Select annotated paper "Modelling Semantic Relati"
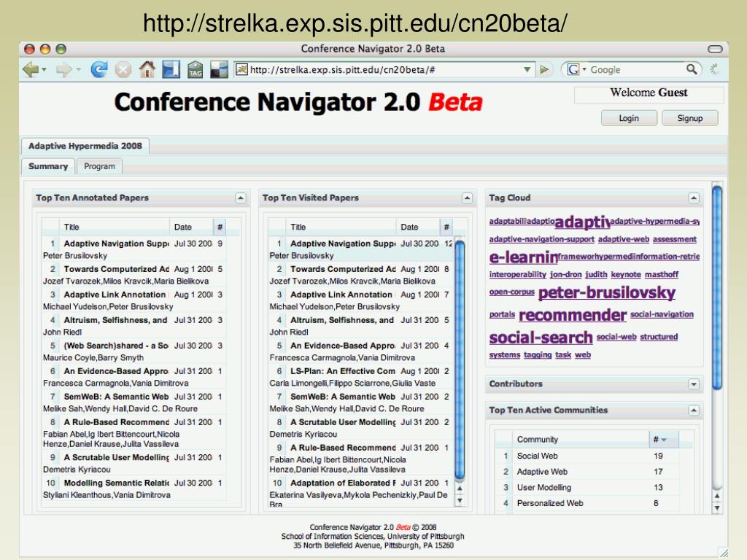The image size is (747, 560). pyautogui.click(x=133, y=489)
